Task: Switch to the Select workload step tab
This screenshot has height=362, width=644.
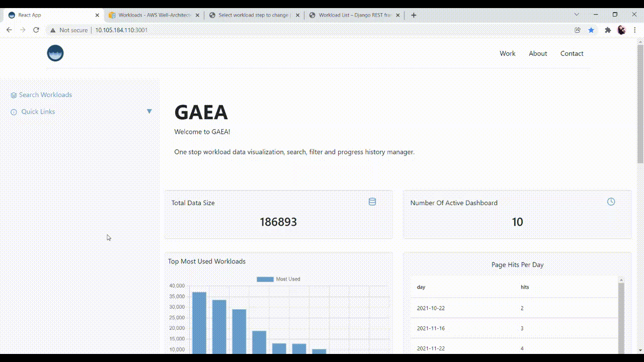Action: [x=254, y=15]
